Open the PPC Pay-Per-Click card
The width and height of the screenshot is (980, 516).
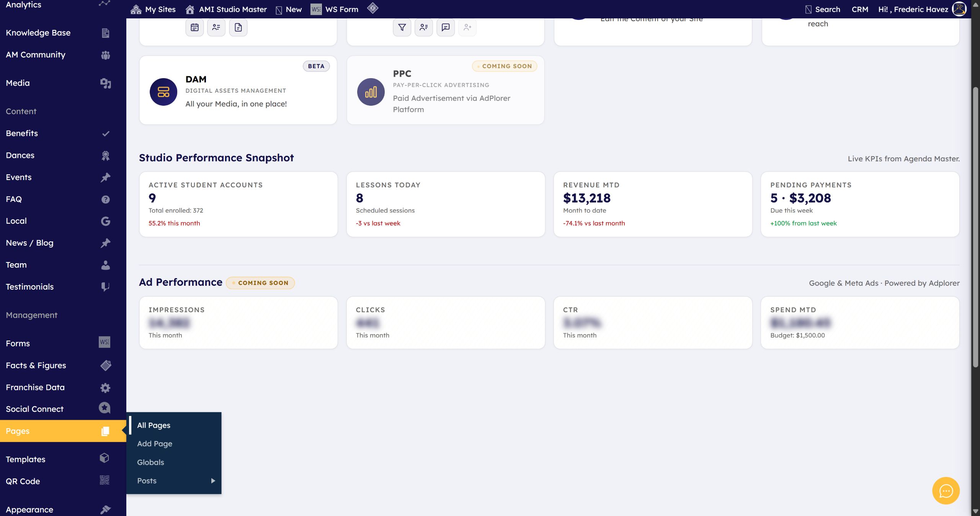pos(445,90)
